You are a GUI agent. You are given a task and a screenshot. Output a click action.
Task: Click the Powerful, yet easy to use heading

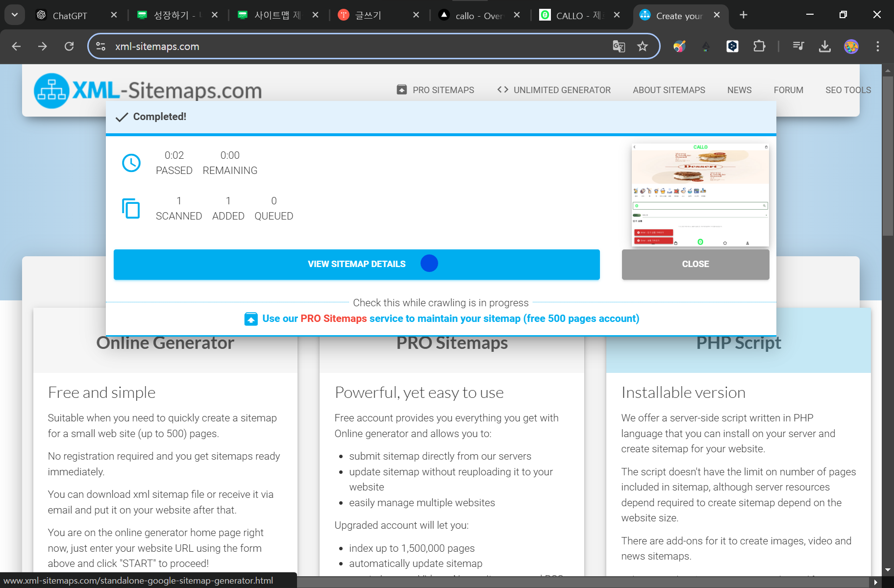[x=419, y=392]
